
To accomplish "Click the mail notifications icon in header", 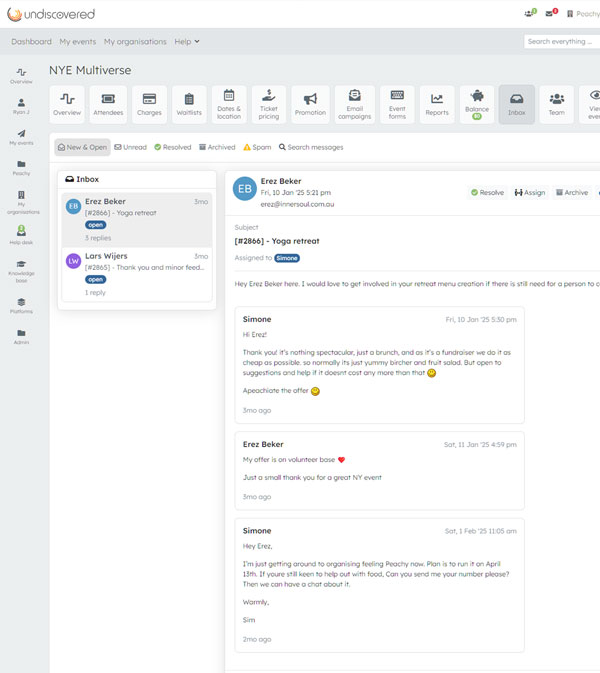I will [x=552, y=13].
